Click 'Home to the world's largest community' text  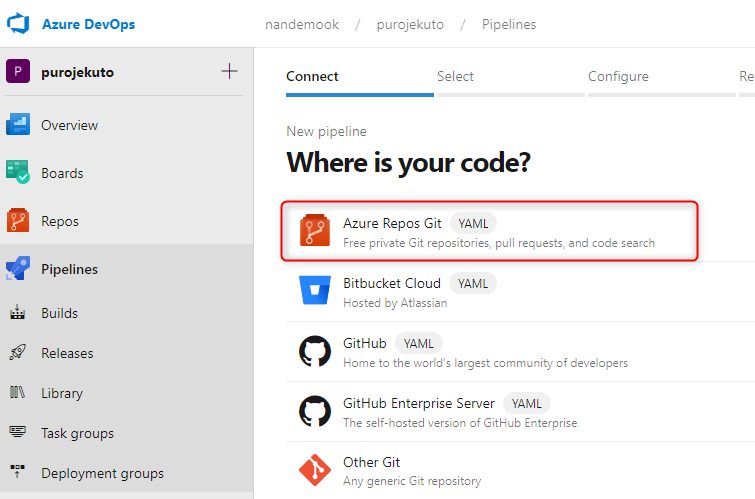[x=485, y=363]
